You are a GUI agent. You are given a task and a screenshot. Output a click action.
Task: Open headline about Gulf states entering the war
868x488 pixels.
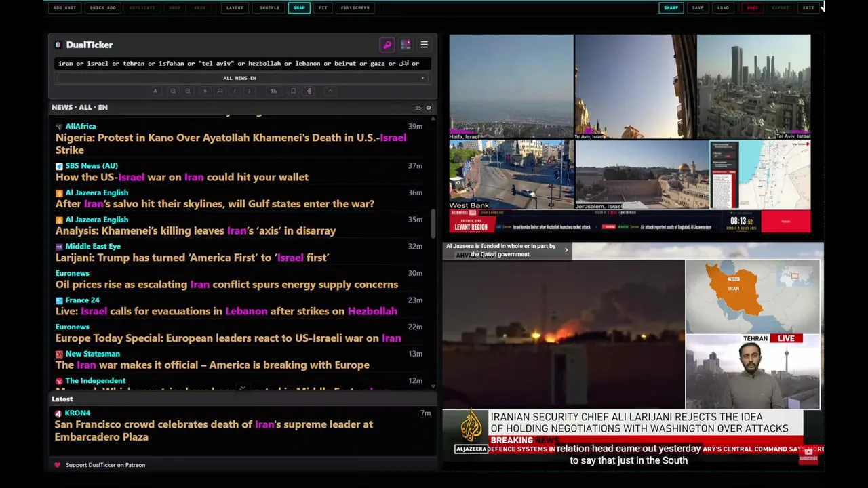tap(214, 204)
